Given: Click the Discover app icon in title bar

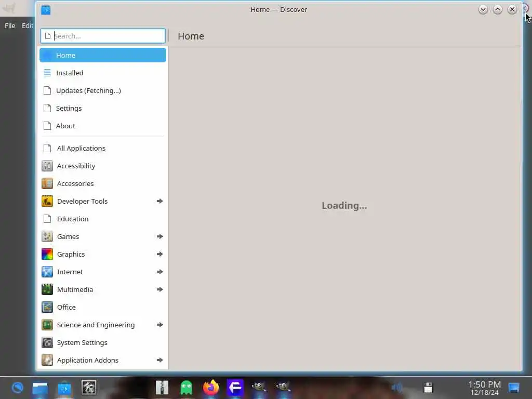Looking at the screenshot, I should (46, 10).
